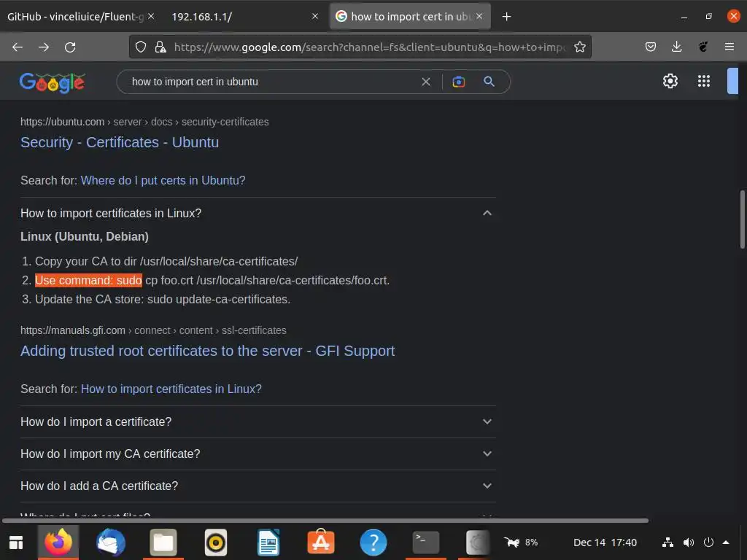Open the Firefox downloads panel
The width and height of the screenshot is (747, 560).
(x=676, y=47)
